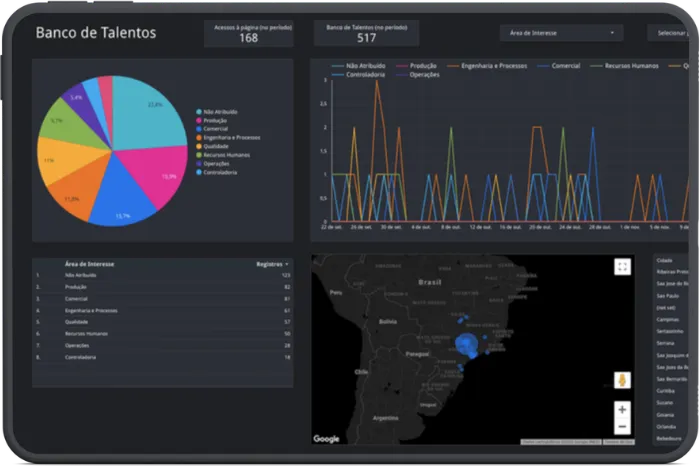This screenshot has height=466, width=700.
Task: Select the Engenharia e Processos table row
Action: (162, 310)
